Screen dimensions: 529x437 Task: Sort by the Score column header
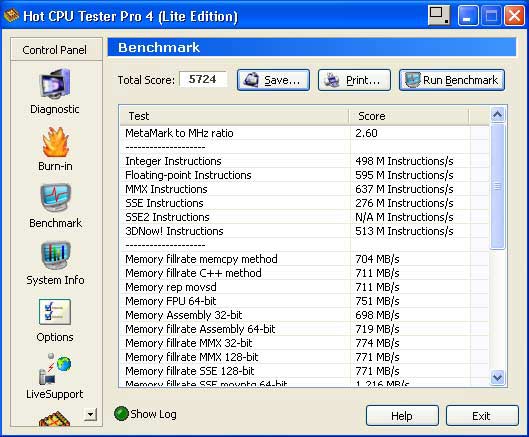coord(409,116)
